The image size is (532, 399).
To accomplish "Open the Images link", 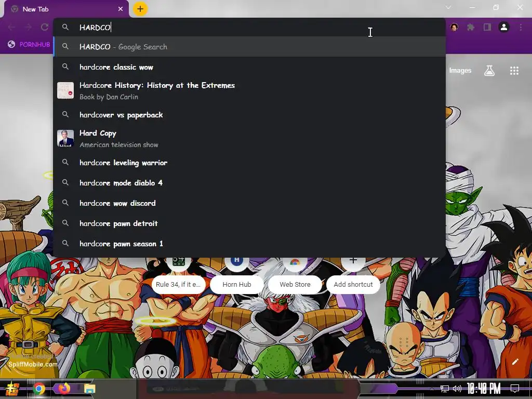I will coord(460,71).
